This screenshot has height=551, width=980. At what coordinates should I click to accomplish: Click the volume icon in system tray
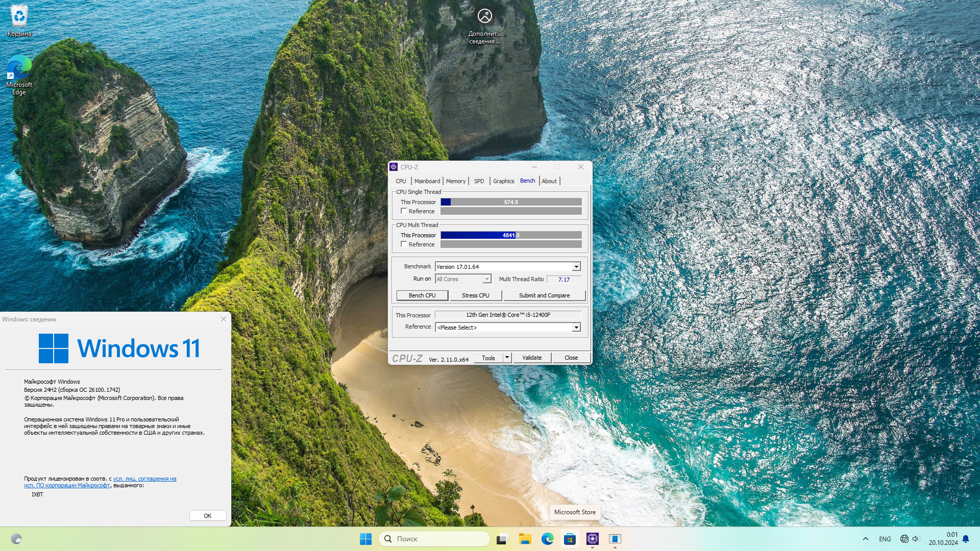915,539
